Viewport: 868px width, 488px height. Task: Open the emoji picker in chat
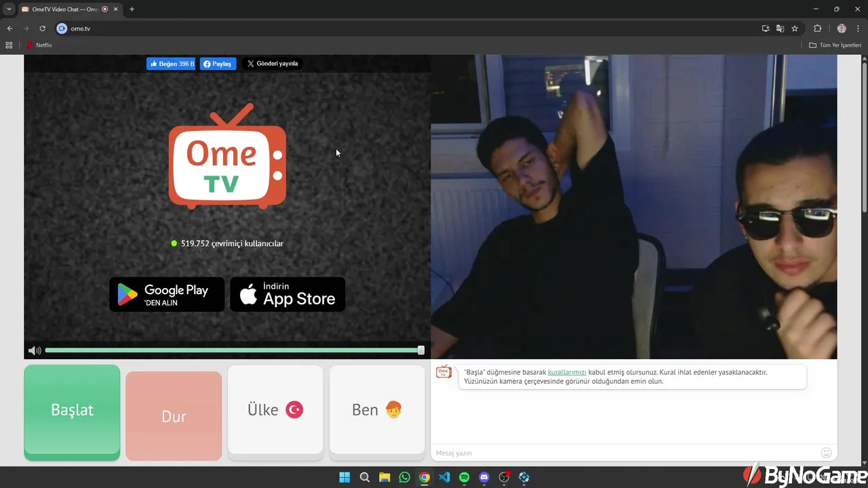coord(826,453)
